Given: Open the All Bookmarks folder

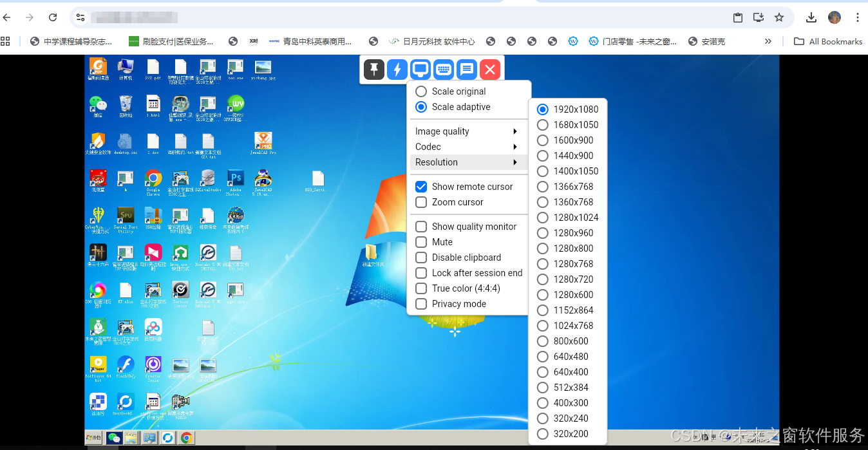Looking at the screenshot, I should pos(828,41).
